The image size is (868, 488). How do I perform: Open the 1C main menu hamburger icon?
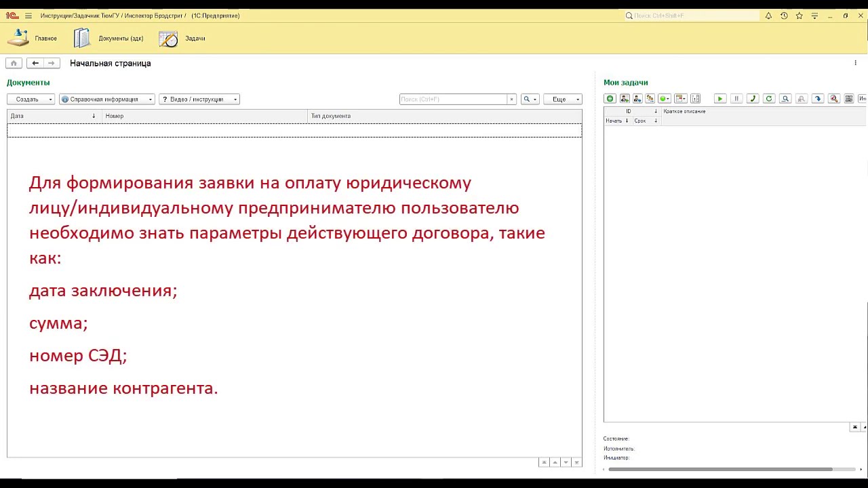28,16
